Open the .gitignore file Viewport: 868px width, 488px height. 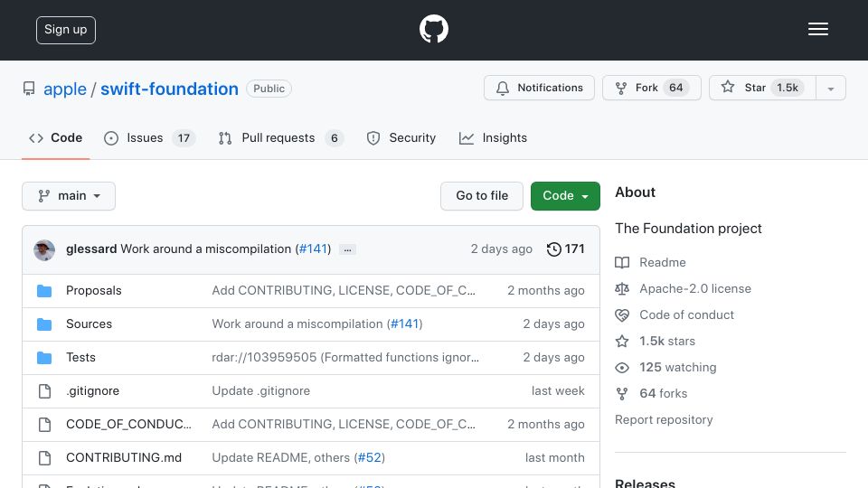coord(92,390)
